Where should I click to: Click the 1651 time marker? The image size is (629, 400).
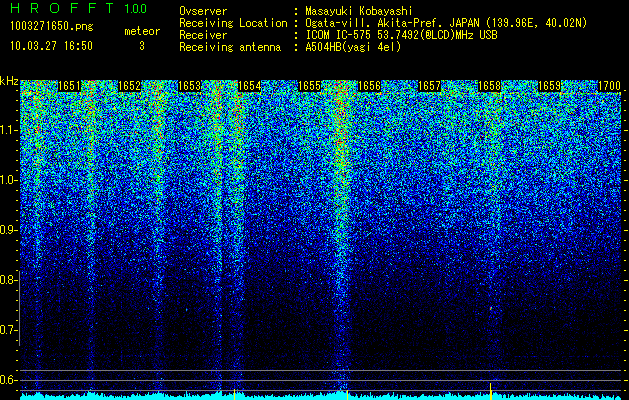(69, 86)
